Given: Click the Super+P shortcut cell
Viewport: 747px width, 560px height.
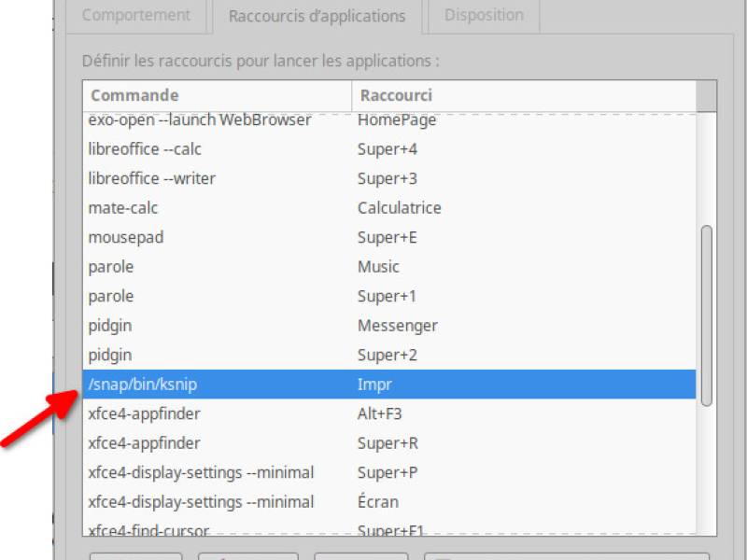Looking at the screenshot, I should [x=388, y=473].
